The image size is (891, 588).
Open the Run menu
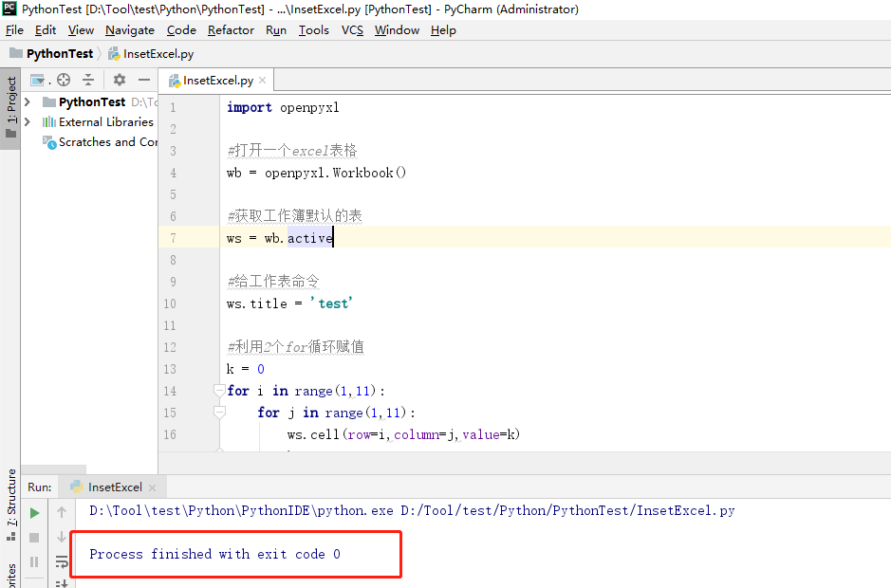(x=275, y=29)
